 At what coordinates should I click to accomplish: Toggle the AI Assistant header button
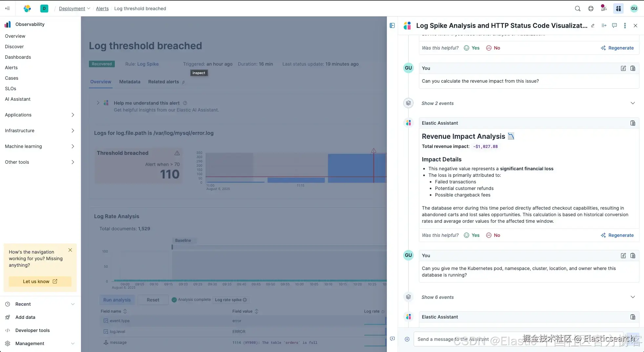pyautogui.click(x=618, y=9)
